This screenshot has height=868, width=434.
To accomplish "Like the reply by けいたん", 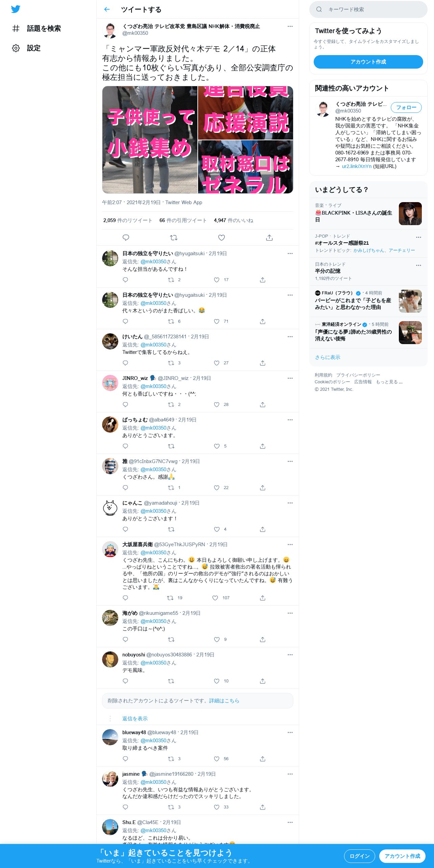I will coord(217,363).
